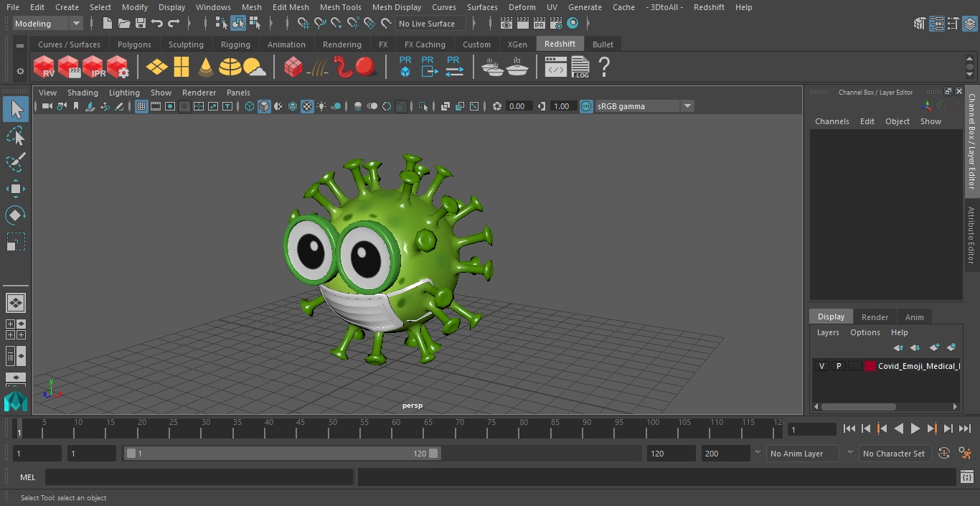Open the Redshift LOG file icon
This screenshot has width=980, height=506.
point(580,67)
